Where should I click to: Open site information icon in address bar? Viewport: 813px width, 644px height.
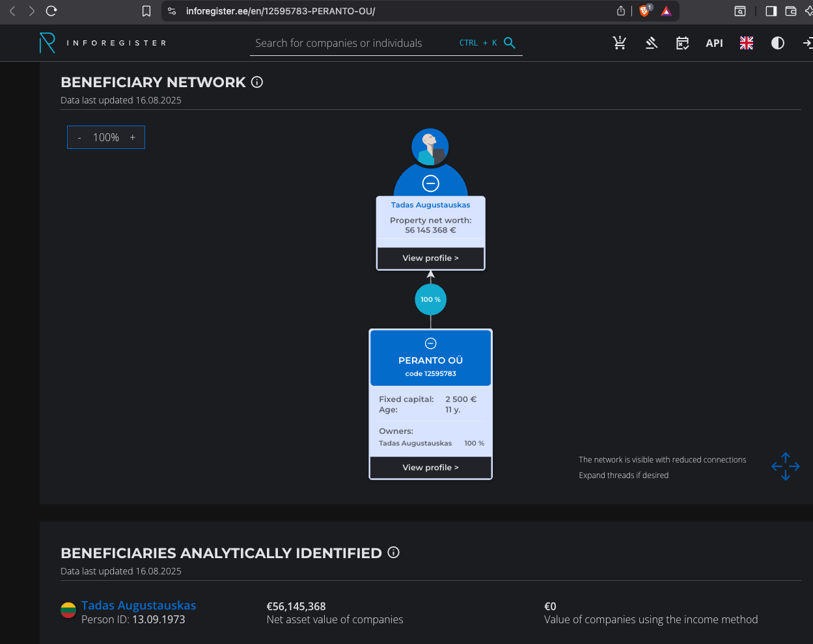click(x=172, y=11)
